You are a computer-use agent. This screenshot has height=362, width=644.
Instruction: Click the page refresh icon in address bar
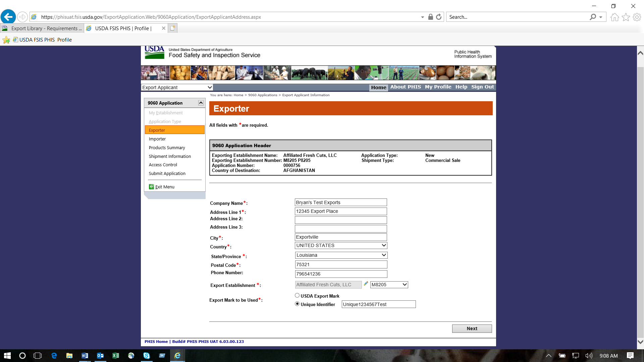439,17
